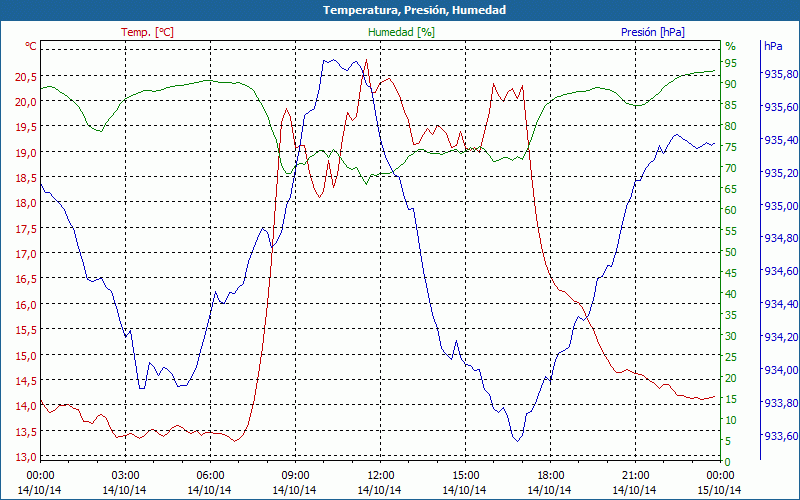
Task: Click the 935,40 pressure axis value
Action: [781, 140]
